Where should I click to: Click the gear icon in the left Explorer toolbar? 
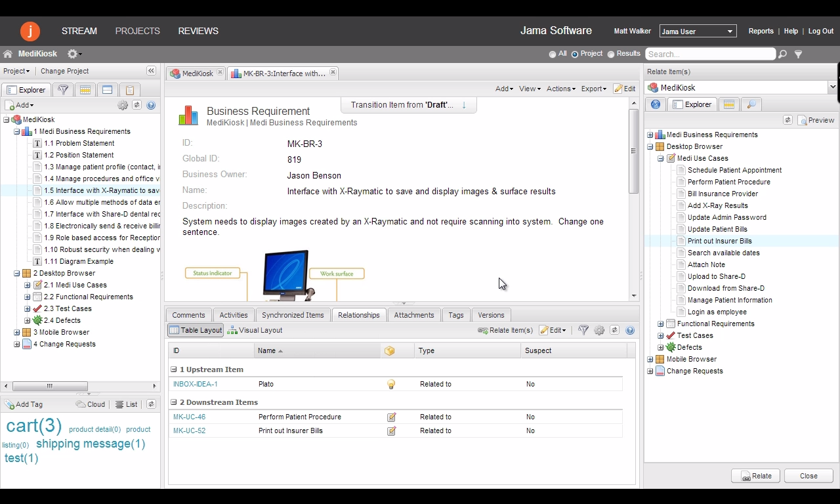[123, 105]
